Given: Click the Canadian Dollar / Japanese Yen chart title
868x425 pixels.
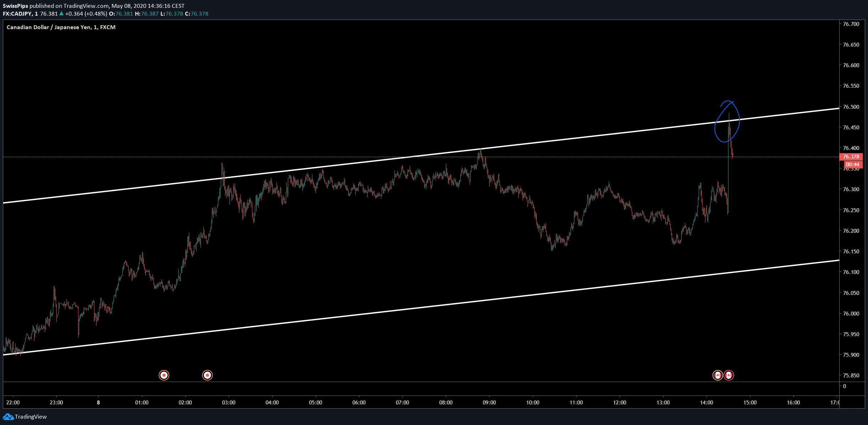Looking at the screenshot, I should (x=61, y=27).
